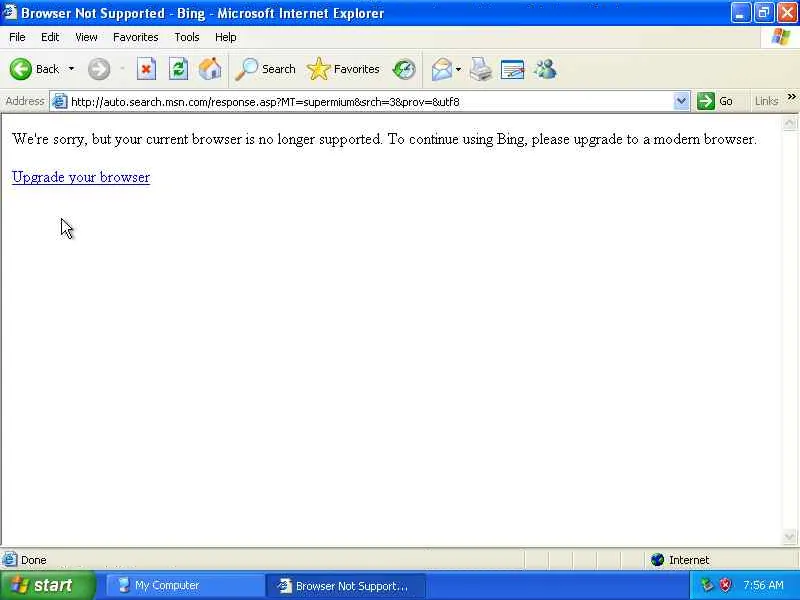
Task: Stop loading with the red X icon
Action: [146, 69]
